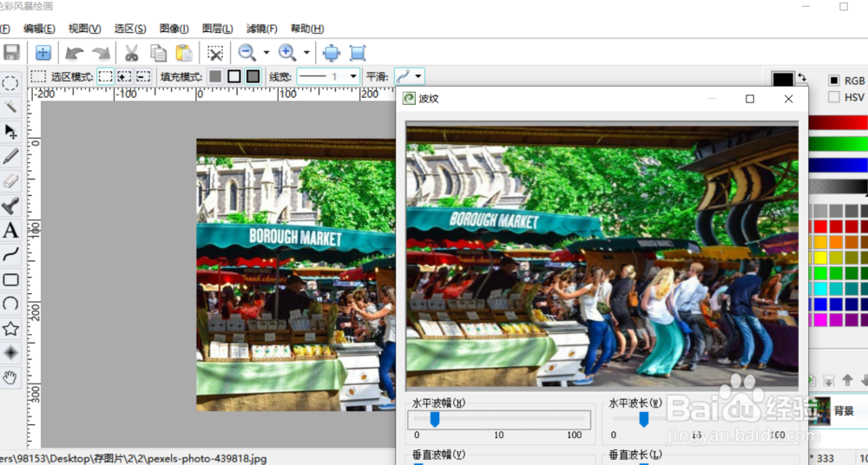Viewport: 868px width, 465px height.
Task: Click the blue move-canvas toolbar icon
Action: tap(43, 53)
